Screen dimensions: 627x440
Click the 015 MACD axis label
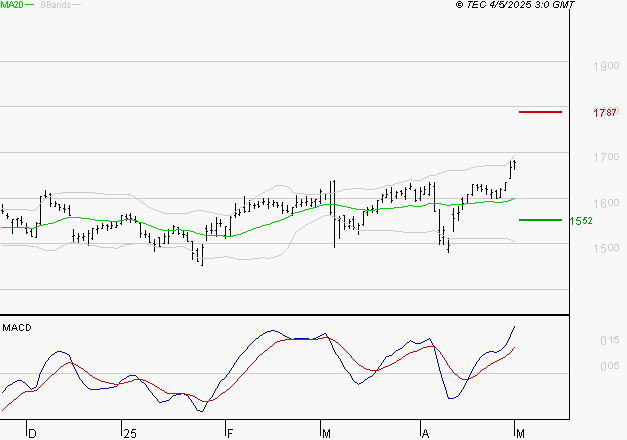(609, 340)
